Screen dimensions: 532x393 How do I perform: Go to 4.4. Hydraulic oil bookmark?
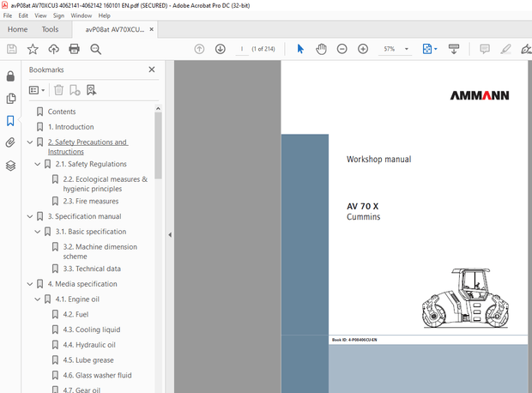pyautogui.click(x=89, y=345)
